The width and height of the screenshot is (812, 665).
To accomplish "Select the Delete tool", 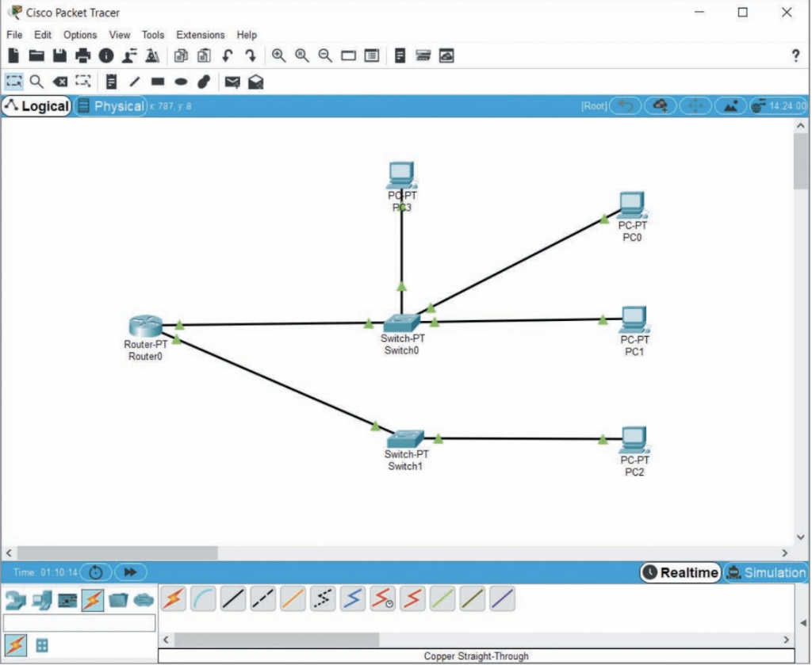I will click(60, 82).
